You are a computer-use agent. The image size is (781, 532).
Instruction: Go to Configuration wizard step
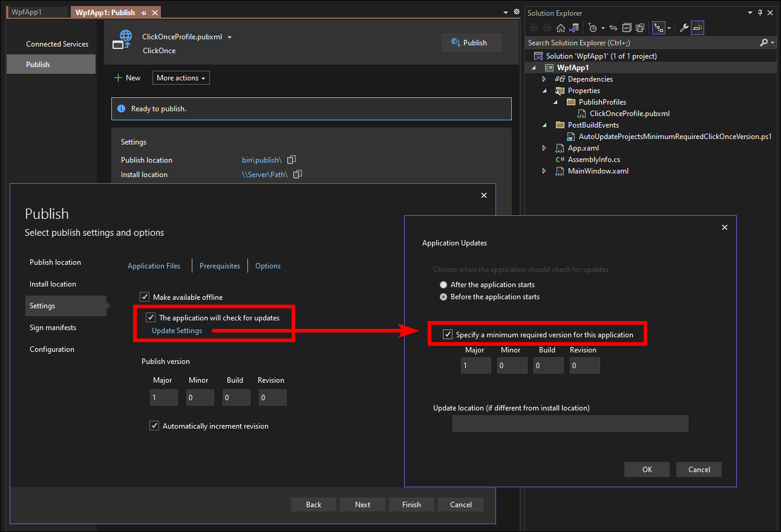click(52, 349)
